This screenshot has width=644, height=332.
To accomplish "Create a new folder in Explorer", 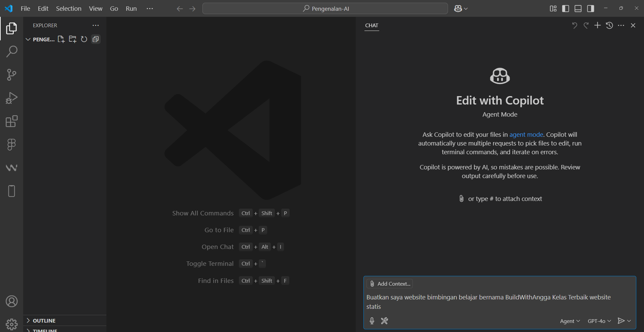I will click(72, 39).
